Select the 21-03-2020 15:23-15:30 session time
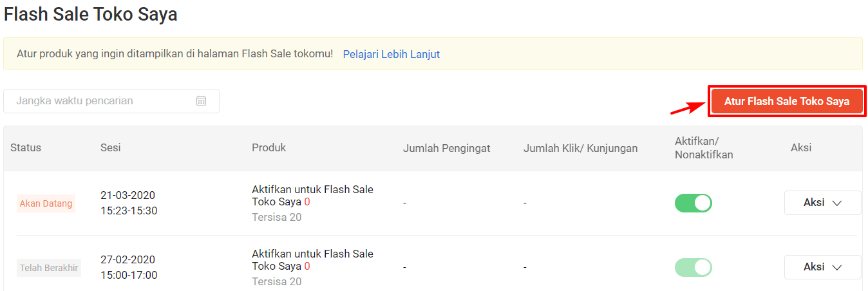Viewport: 868px width, 291px height. [x=129, y=203]
